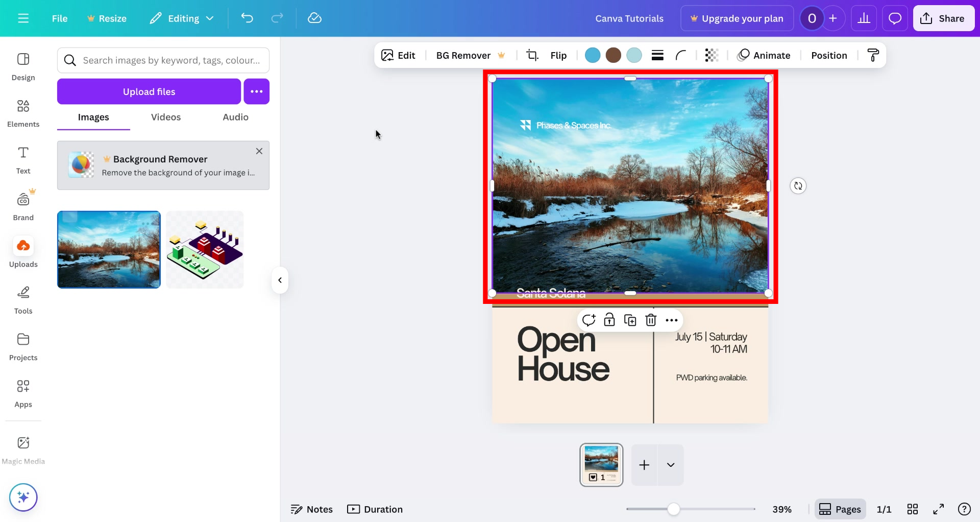The width and height of the screenshot is (980, 522).
Task: Click the Share button
Action: pyautogui.click(x=943, y=18)
